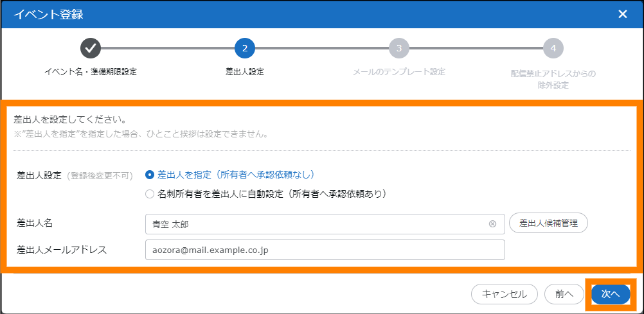
Task: Open 差出人候補管理
Action: [548, 223]
